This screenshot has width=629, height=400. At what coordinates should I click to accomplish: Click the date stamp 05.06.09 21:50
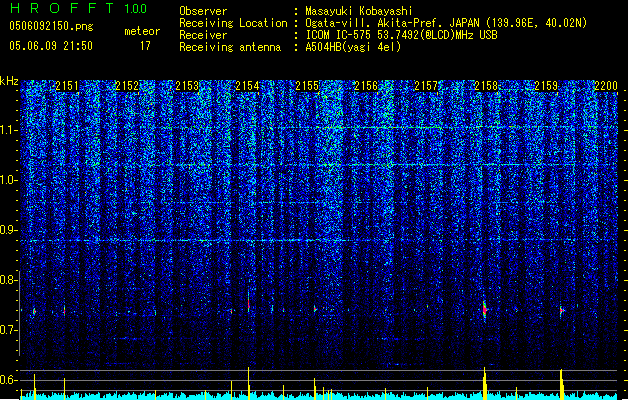pyautogui.click(x=51, y=46)
